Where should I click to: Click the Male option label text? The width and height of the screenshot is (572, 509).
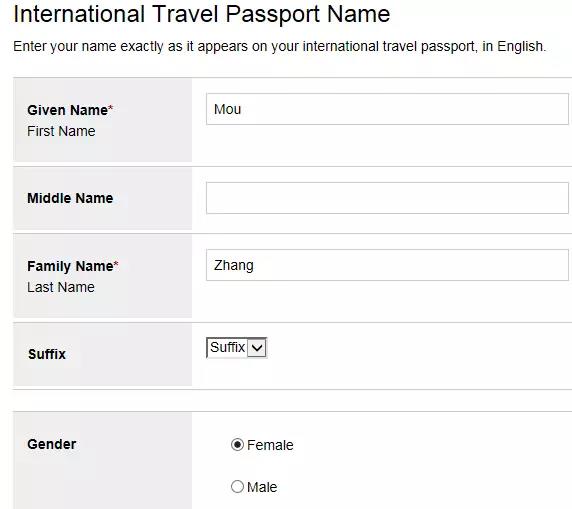[262, 487]
